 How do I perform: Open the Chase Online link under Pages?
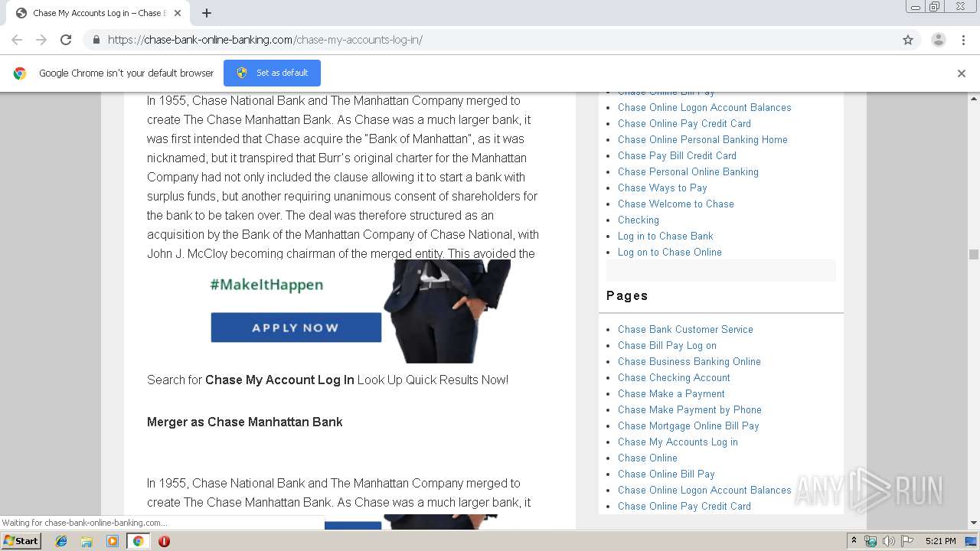point(648,458)
